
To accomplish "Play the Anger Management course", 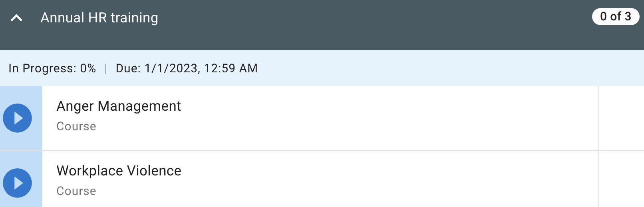I will 18,118.
